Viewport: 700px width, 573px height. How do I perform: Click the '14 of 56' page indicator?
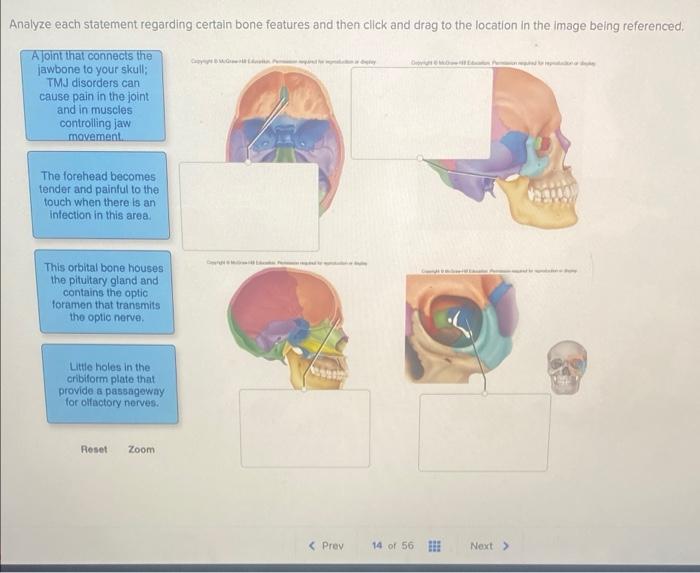392,545
